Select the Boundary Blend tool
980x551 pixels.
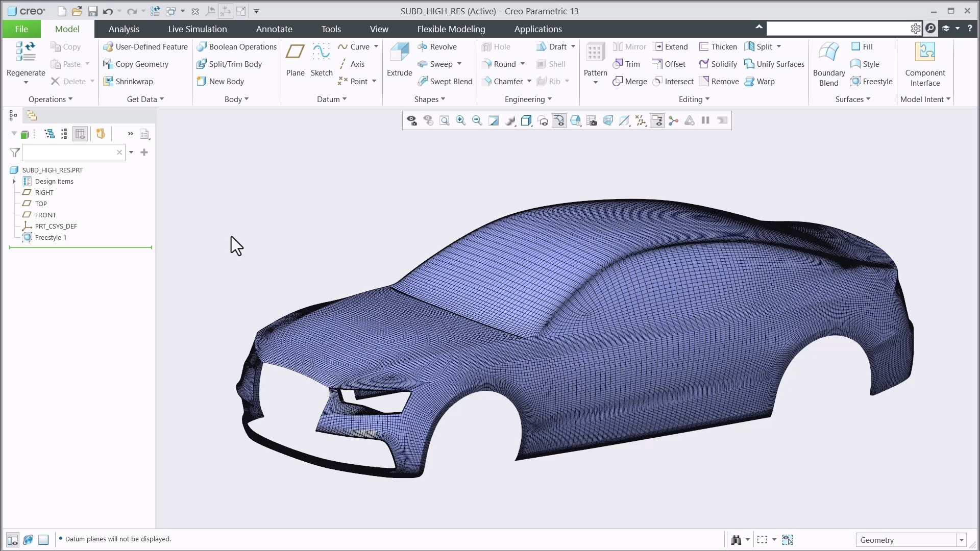[828, 64]
